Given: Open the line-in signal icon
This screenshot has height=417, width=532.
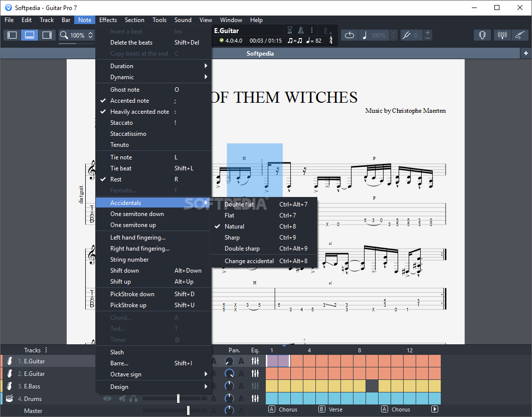Looking at the screenshot, I should coord(502,35).
